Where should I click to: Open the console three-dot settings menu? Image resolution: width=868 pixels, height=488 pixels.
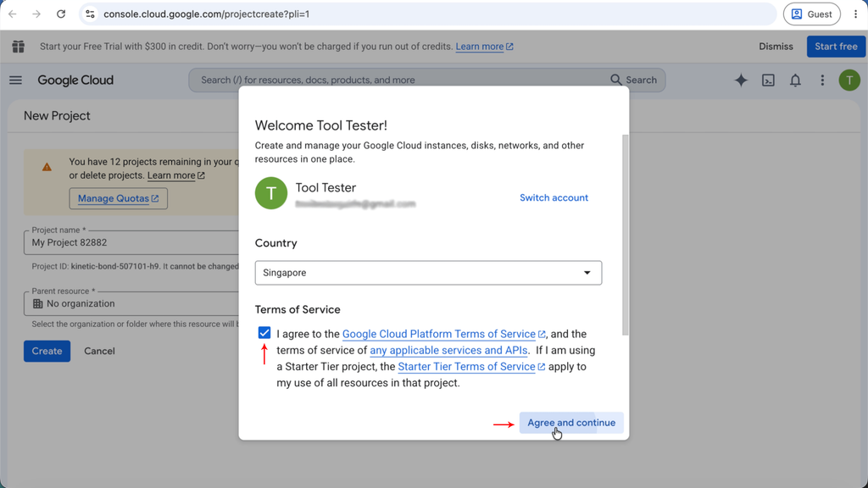(822, 80)
